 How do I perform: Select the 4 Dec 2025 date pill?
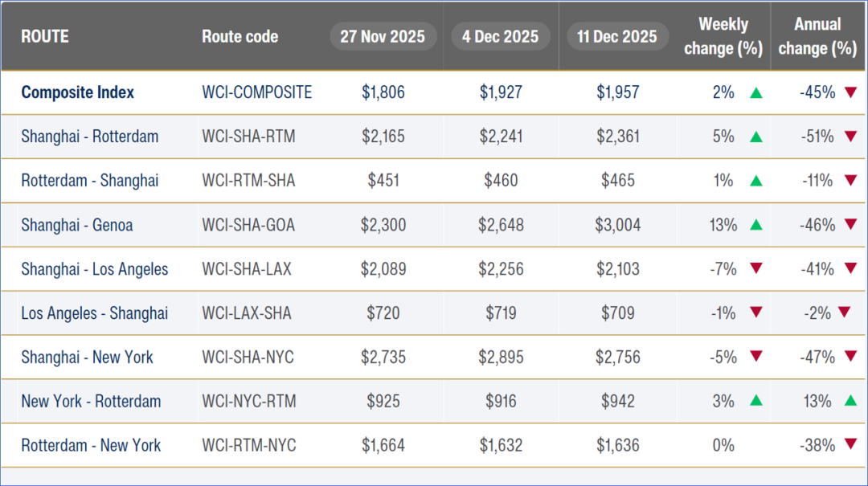coord(501,37)
